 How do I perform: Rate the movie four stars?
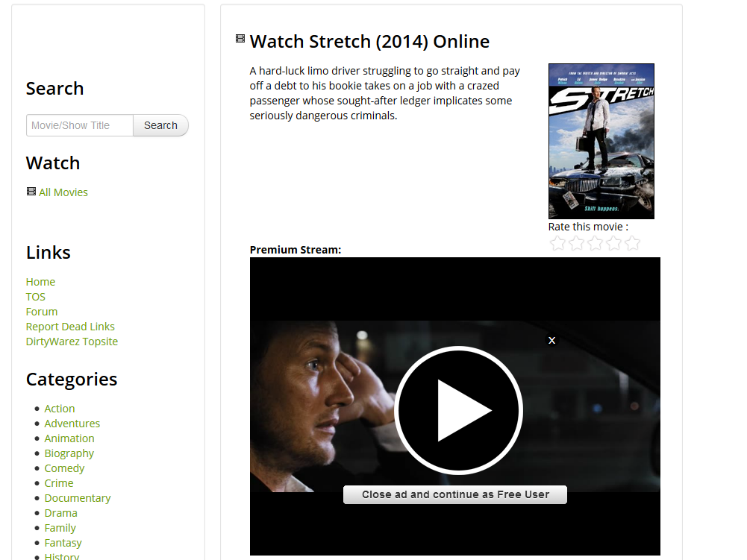[x=613, y=243]
